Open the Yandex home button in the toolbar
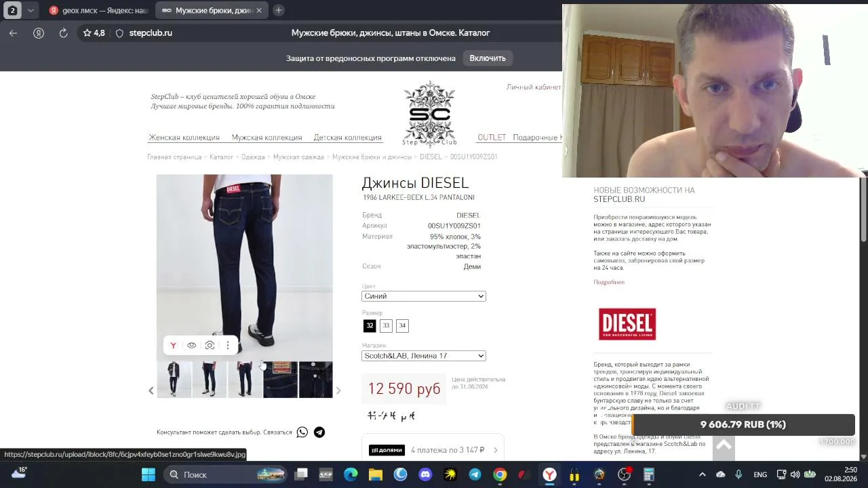Image resolution: width=868 pixels, height=488 pixels. coord(39,33)
